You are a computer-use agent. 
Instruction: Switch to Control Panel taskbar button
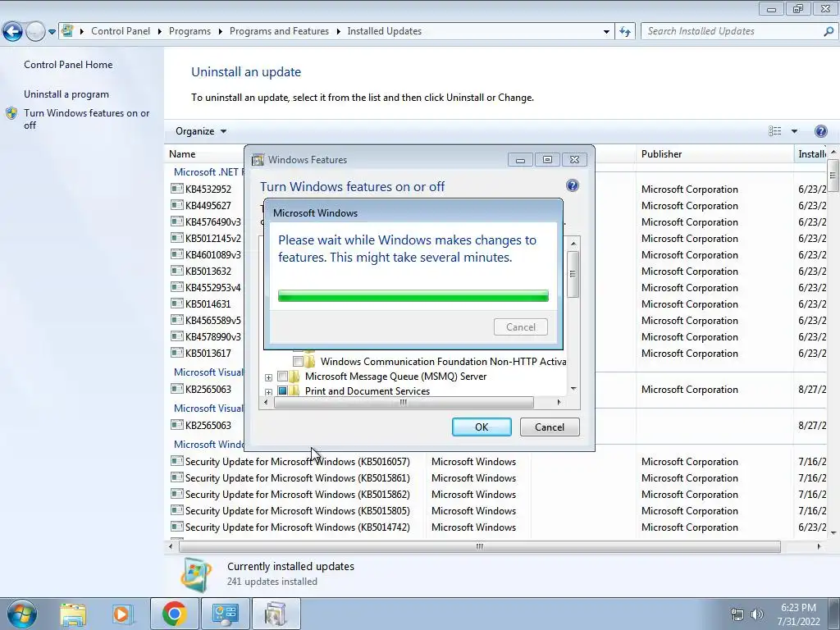(x=225, y=614)
